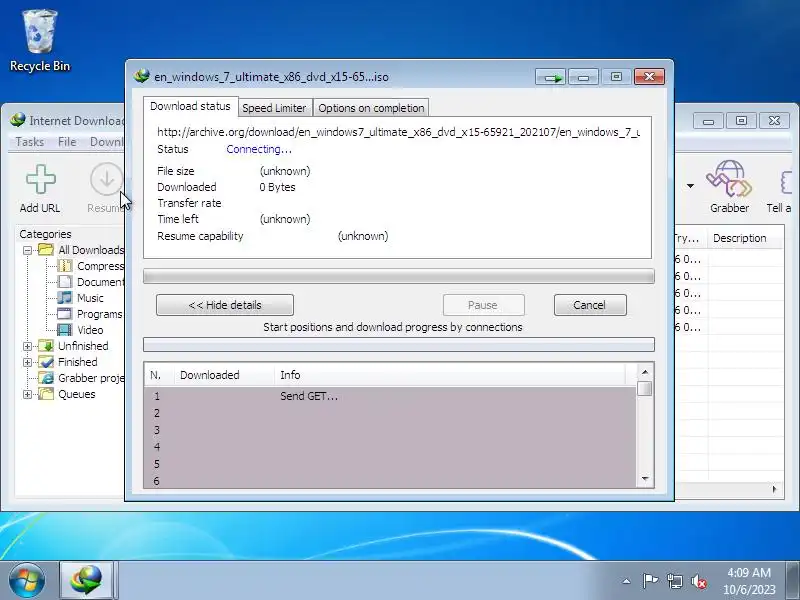Click the Queues folder icon
The image size is (800, 600).
point(46,394)
